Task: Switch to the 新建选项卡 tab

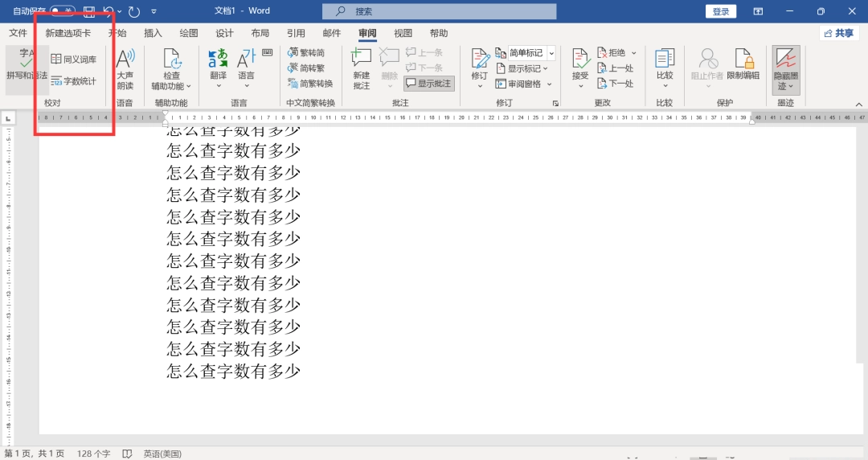Action: pyautogui.click(x=68, y=33)
